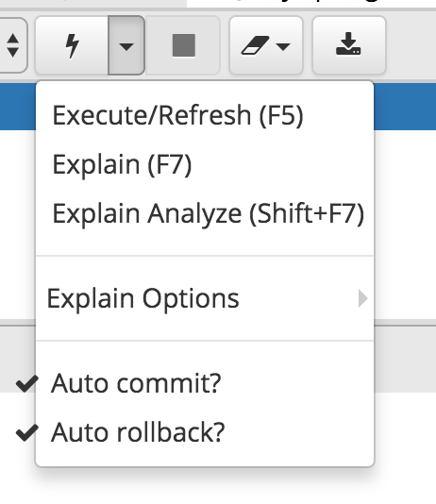Toggle the Auto rollback? option

tap(138, 432)
